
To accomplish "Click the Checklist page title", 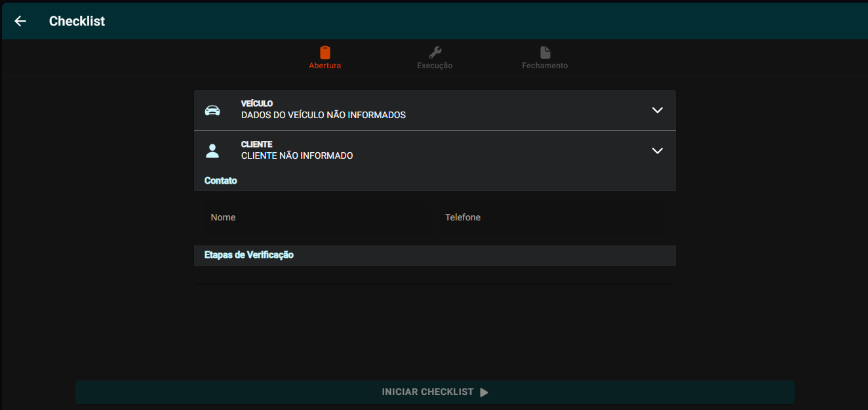I will pos(77,21).
